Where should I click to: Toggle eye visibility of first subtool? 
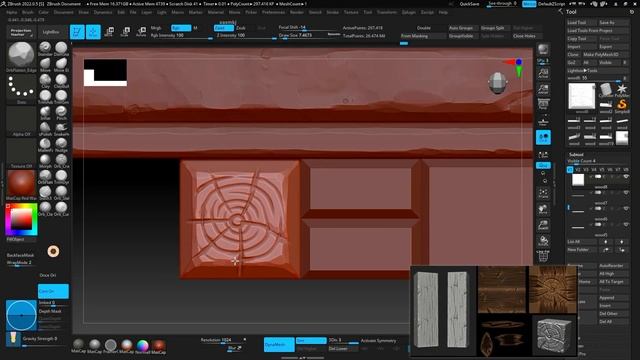[x=626, y=177]
